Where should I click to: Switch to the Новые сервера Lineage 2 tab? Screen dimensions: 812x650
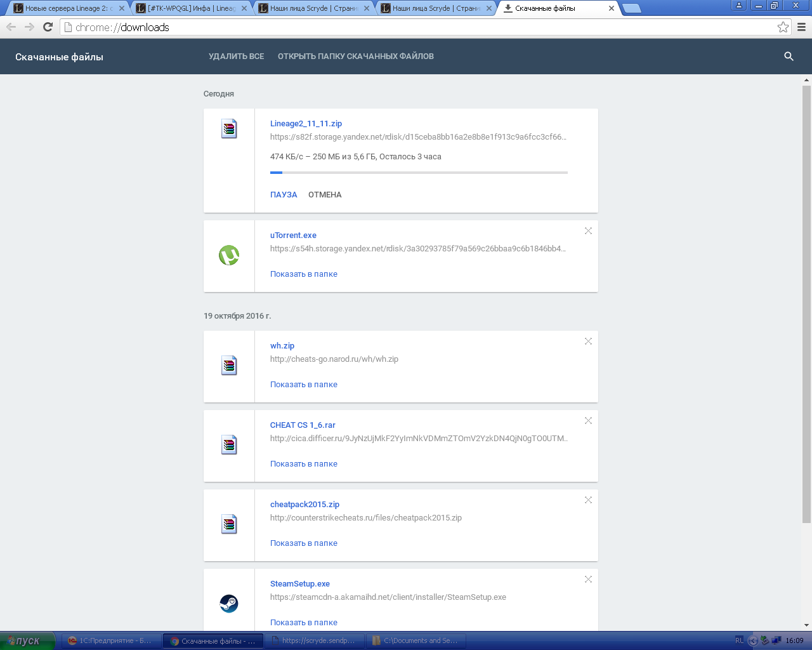pos(67,8)
